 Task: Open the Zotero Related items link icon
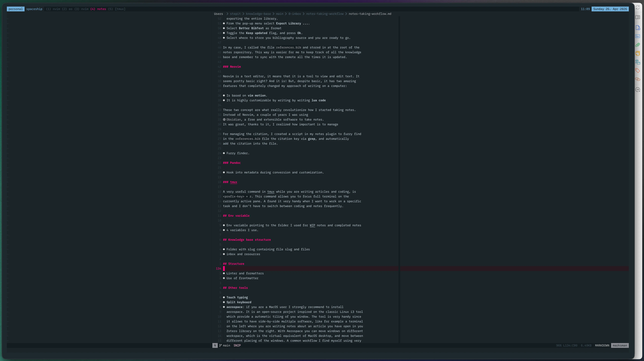tap(638, 79)
